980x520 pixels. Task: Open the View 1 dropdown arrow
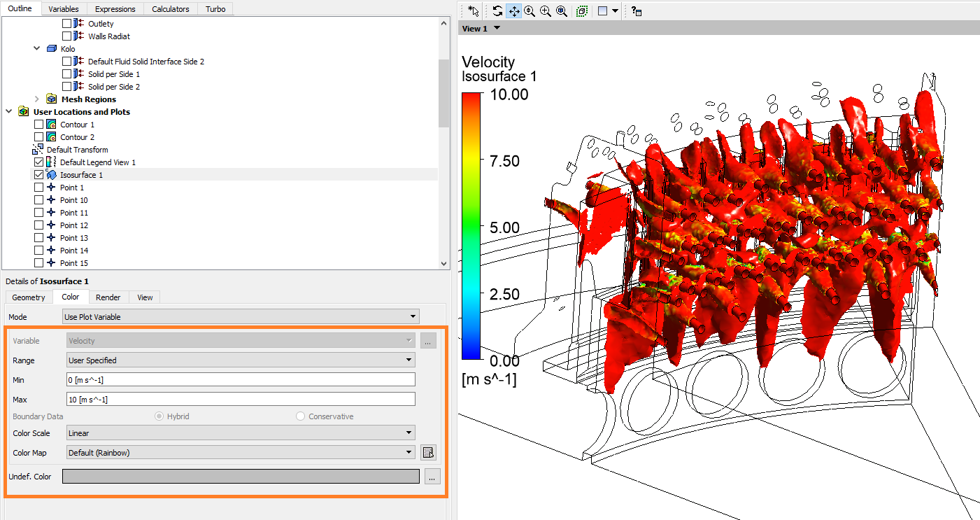click(497, 29)
